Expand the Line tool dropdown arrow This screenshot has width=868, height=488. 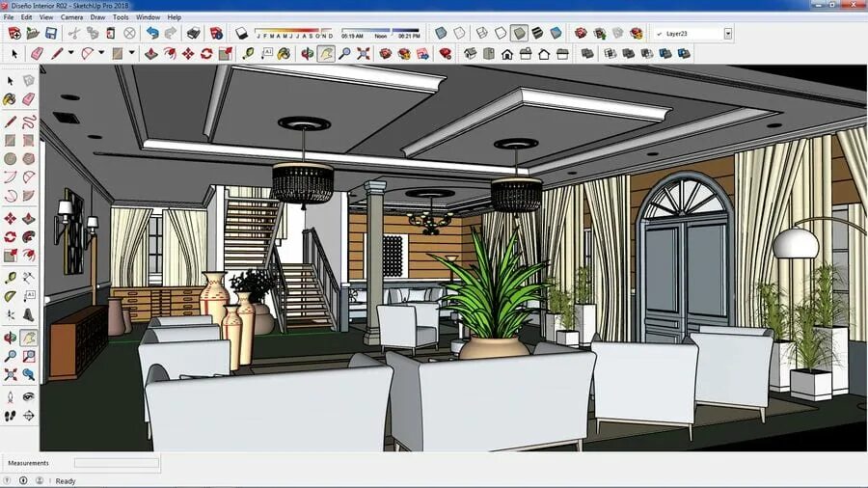(x=70, y=53)
